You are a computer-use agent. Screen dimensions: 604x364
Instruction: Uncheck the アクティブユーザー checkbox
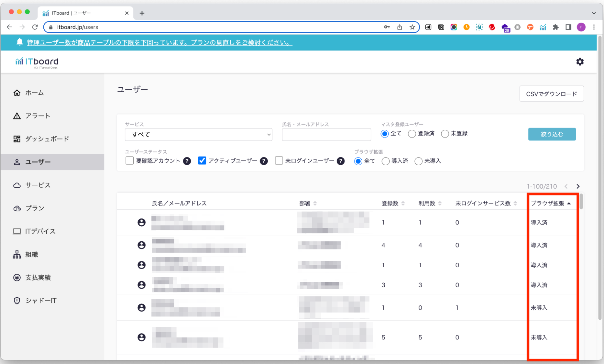pyautogui.click(x=202, y=161)
